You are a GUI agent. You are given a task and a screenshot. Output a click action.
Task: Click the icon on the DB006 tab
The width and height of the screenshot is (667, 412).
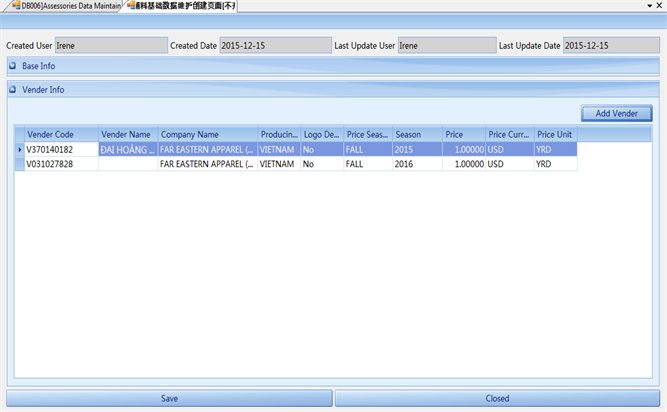coord(14,6)
